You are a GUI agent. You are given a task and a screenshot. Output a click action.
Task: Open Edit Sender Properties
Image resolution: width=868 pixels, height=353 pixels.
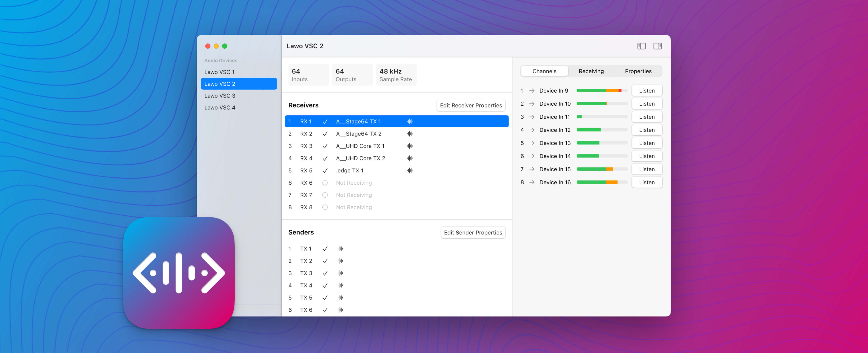[x=473, y=233]
